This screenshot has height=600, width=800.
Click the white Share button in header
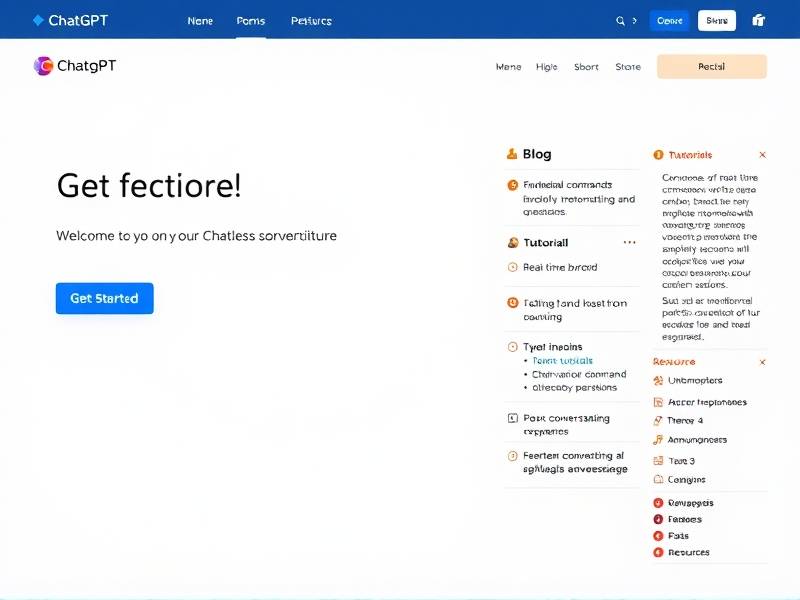click(716, 20)
